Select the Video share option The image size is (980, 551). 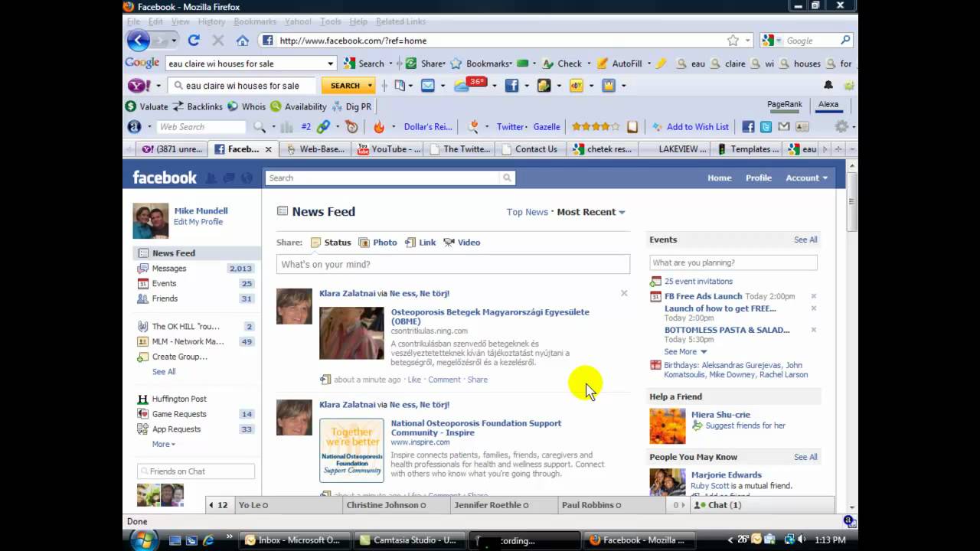pos(462,243)
